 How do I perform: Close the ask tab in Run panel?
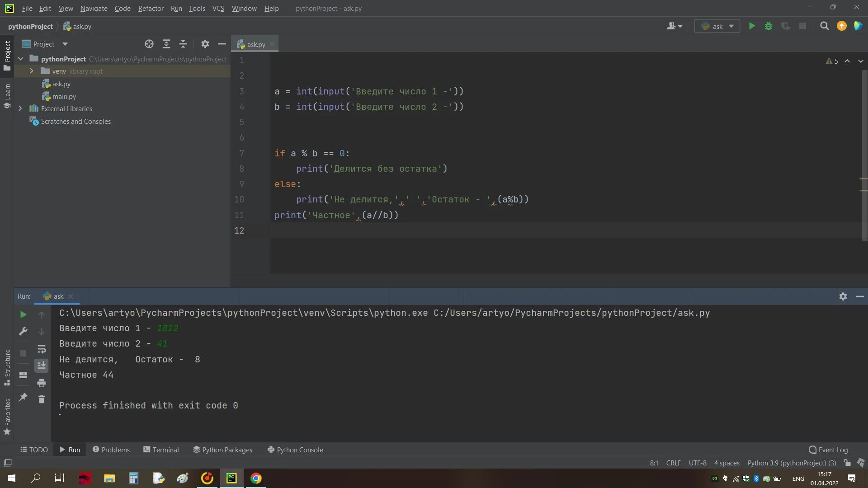pyautogui.click(x=71, y=296)
